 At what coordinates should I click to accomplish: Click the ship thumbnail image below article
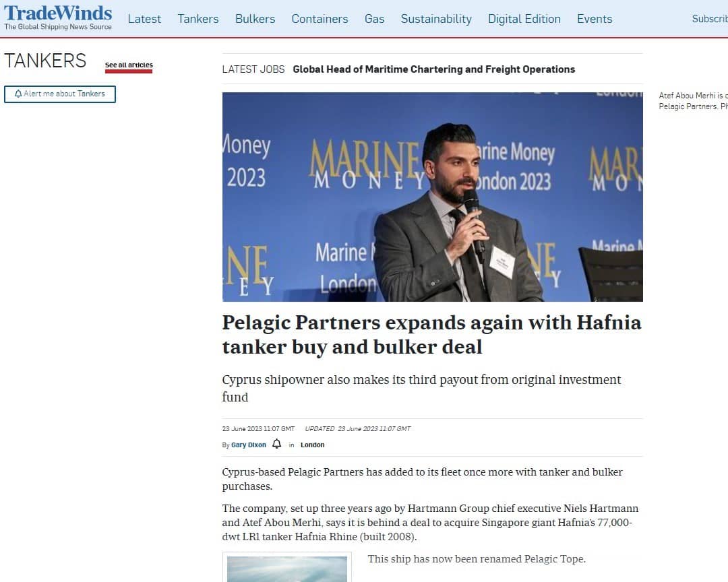[287, 568]
